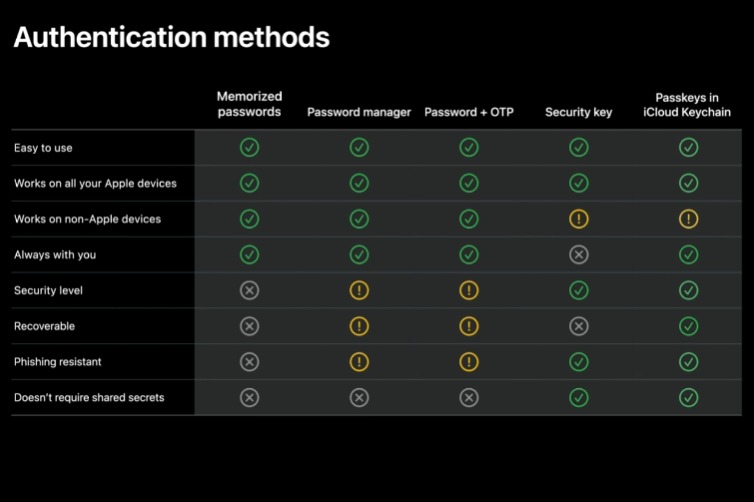Click yellow warning for Password + OTP Security level
Screen dimensions: 754x502
tap(469, 290)
